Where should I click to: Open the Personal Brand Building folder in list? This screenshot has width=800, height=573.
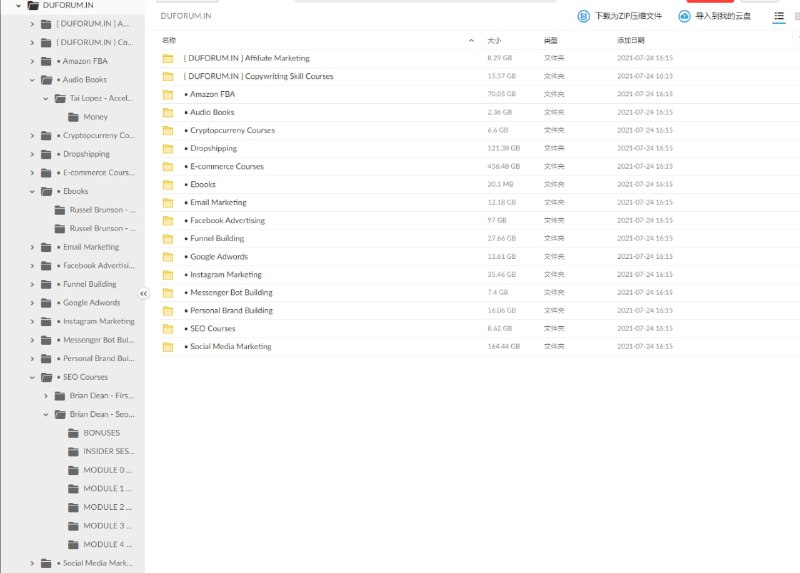pyautogui.click(x=231, y=310)
